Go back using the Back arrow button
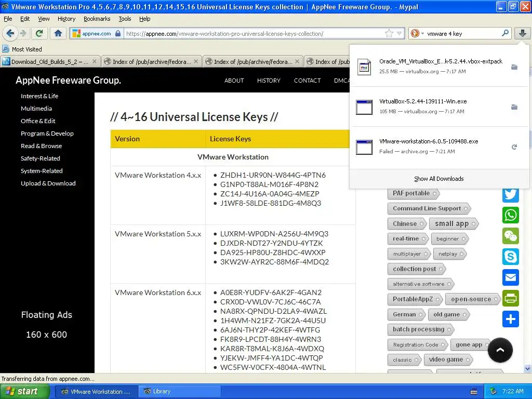The width and height of the screenshot is (532, 399). coord(9,33)
